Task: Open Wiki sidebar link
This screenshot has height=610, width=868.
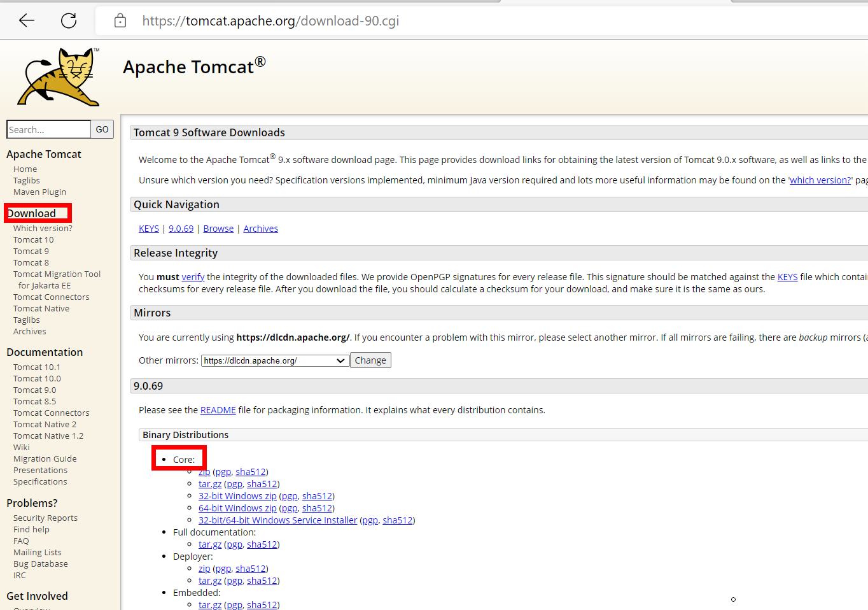Action: point(22,448)
